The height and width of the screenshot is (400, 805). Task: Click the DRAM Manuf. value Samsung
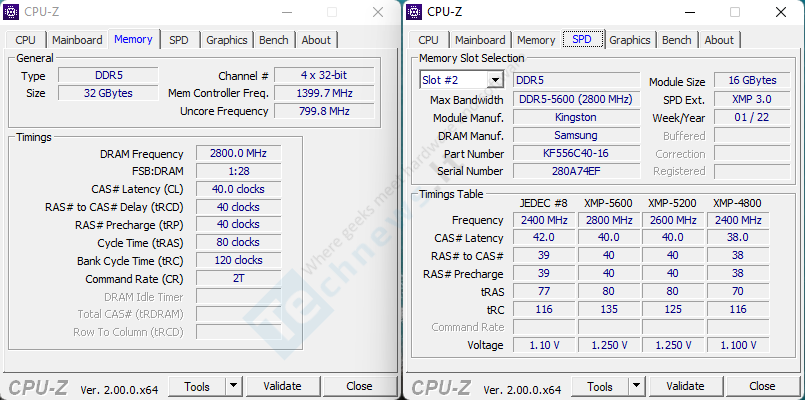577,135
